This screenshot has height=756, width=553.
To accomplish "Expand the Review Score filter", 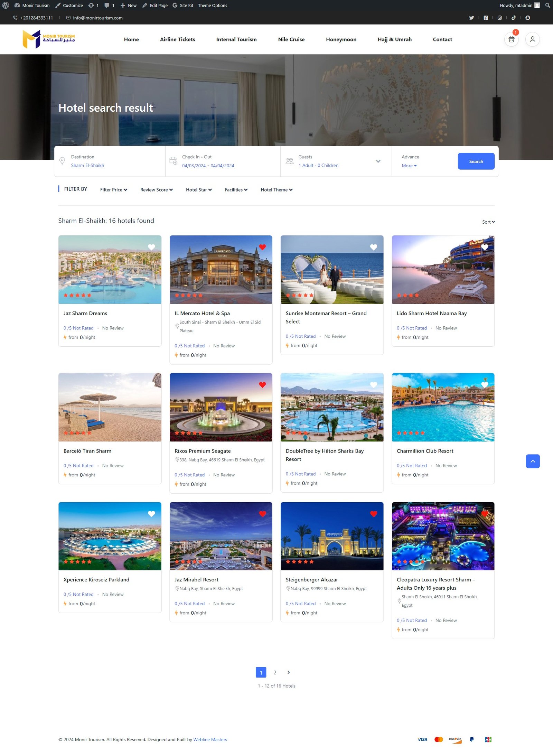I will [157, 190].
